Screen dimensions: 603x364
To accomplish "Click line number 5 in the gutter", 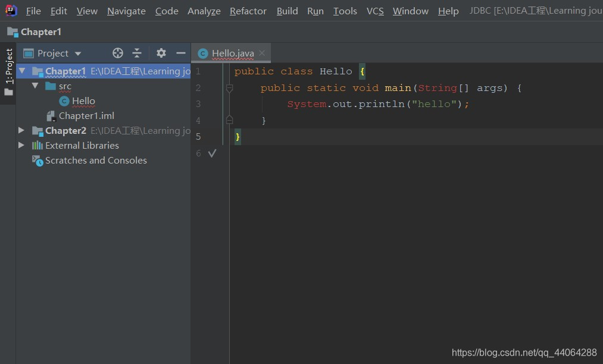I will [198, 137].
